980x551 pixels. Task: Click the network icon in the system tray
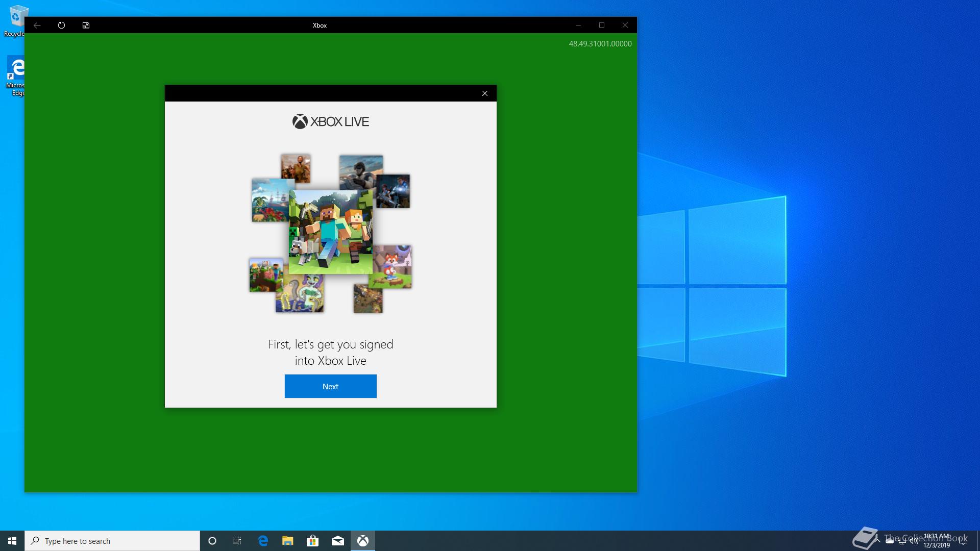tap(902, 541)
